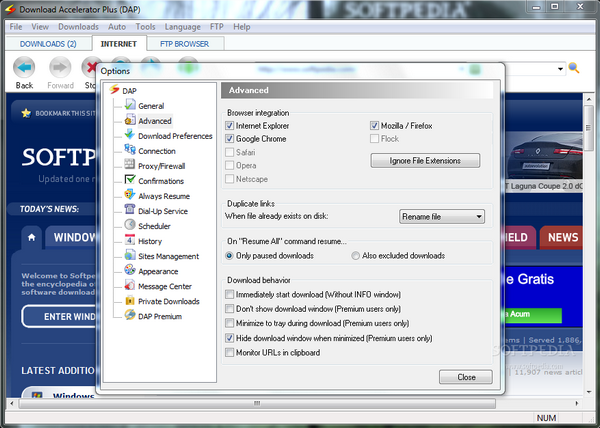Click the search magnifier icon
Screen dimensions: 600x428
tap(574, 68)
